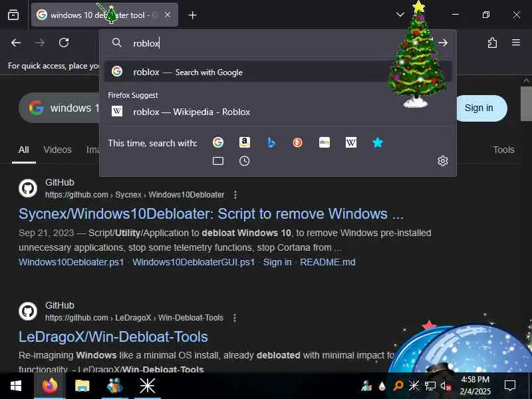The height and width of the screenshot is (399, 532).
Task: List all tabs dropdown arrow
Action: [400, 15]
